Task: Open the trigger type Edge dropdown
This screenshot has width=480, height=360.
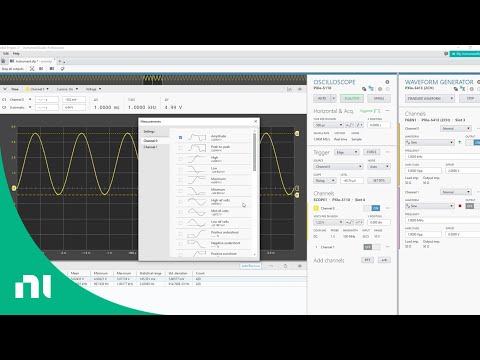Action: click(x=347, y=152)
